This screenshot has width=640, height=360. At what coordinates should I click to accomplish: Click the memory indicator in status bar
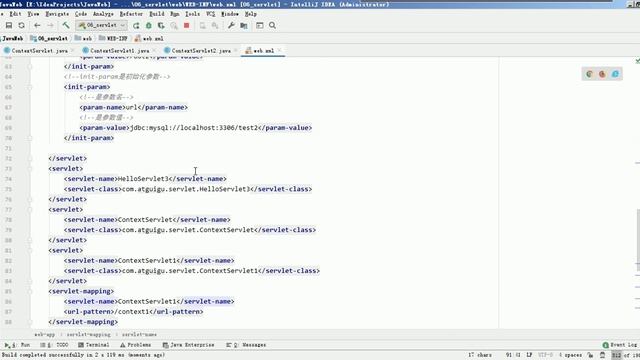[625, 355]
